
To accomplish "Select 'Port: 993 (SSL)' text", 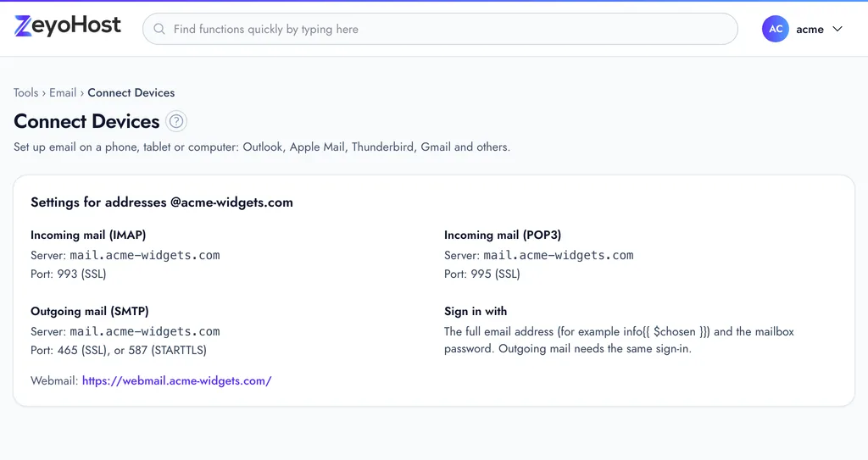I will click(68, 274).
